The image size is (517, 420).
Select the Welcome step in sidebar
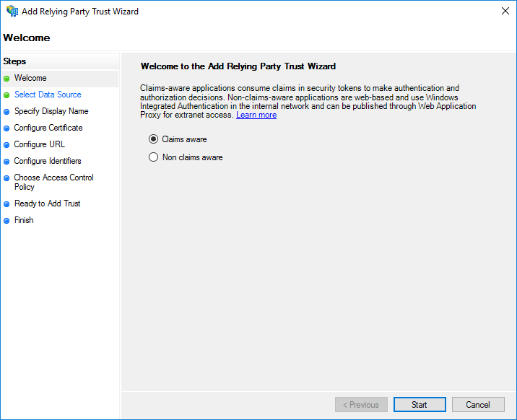[x=30, y=78]
